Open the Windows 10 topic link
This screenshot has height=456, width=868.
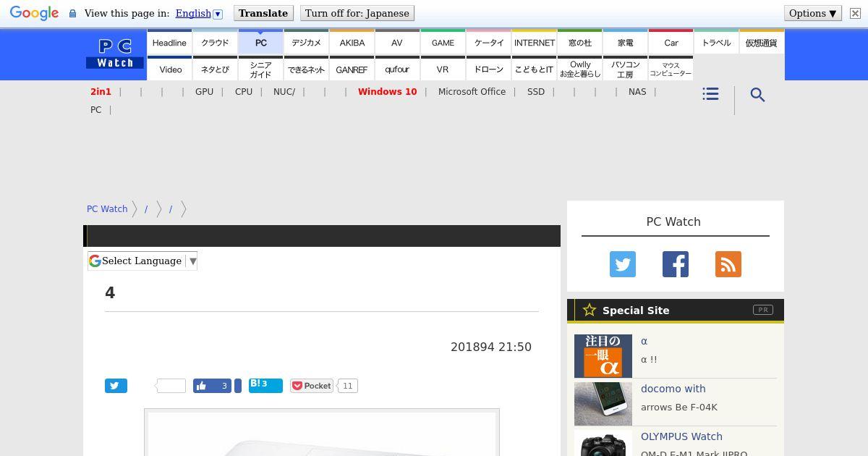click(387, 92)
